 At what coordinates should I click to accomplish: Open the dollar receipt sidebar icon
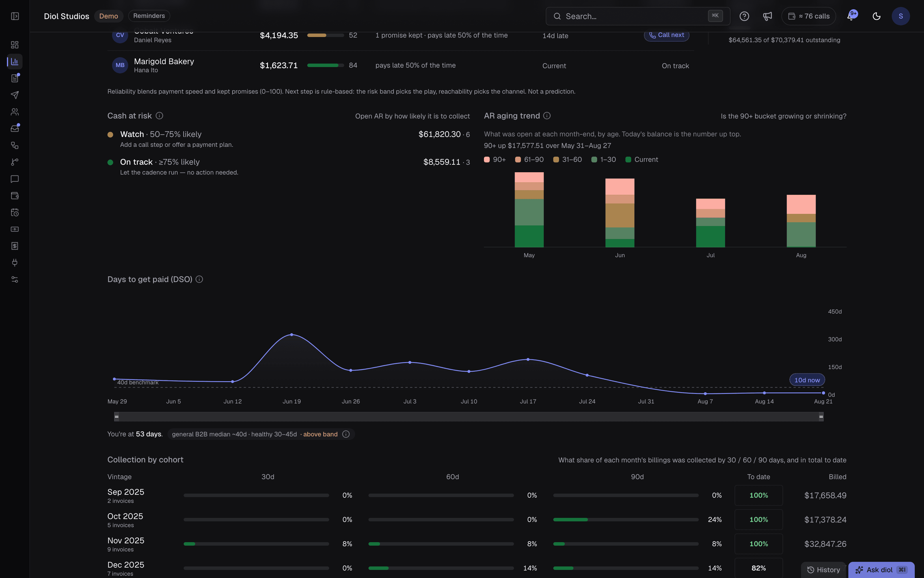[x=14, y=246]
